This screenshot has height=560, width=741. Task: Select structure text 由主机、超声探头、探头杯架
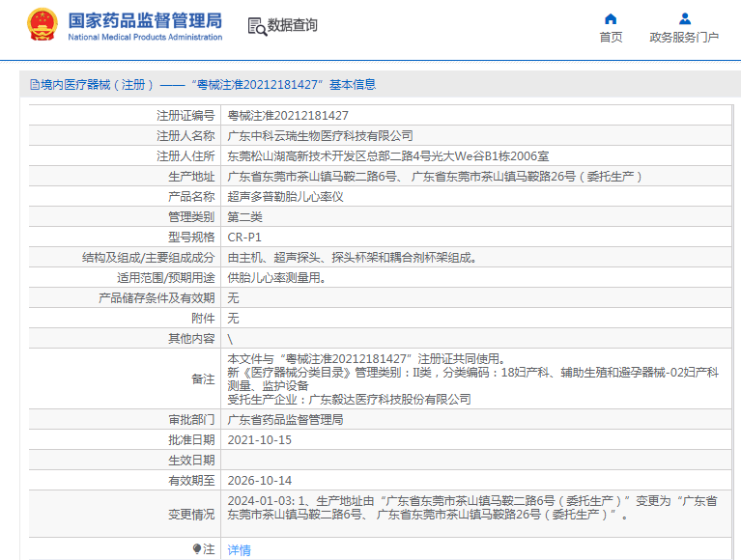tap(352, 258)
